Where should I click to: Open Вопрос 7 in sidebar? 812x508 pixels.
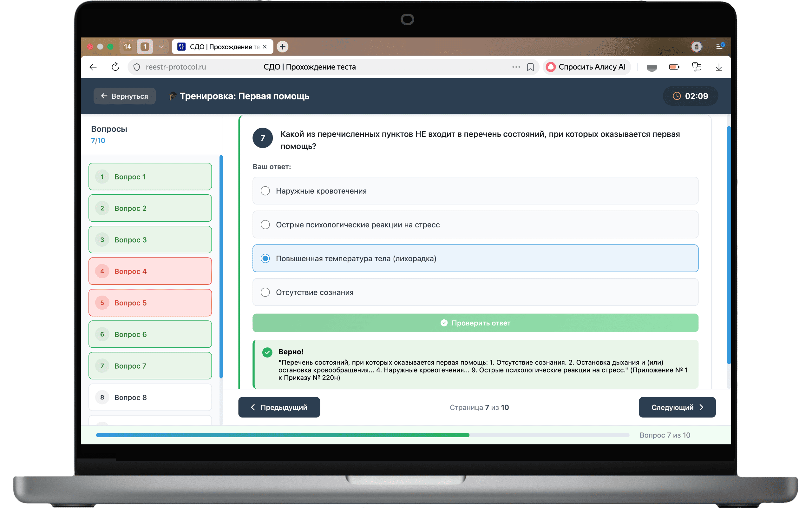click(150, 366)
